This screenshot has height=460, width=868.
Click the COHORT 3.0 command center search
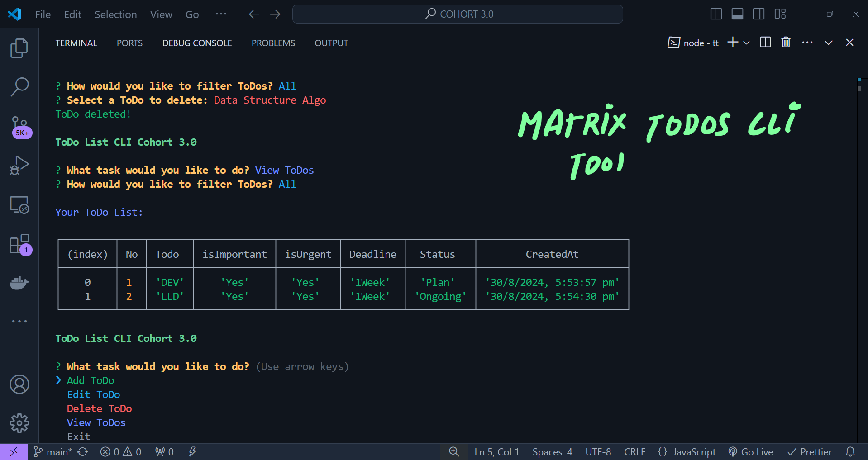point(458,14)
